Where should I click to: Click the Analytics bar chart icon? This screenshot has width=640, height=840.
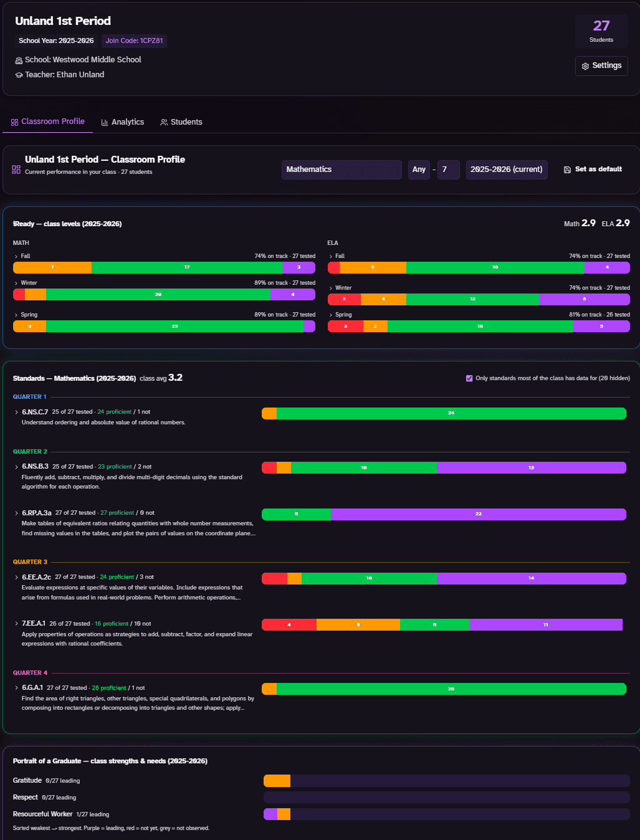pyautogui.click(x=105, y=122)
